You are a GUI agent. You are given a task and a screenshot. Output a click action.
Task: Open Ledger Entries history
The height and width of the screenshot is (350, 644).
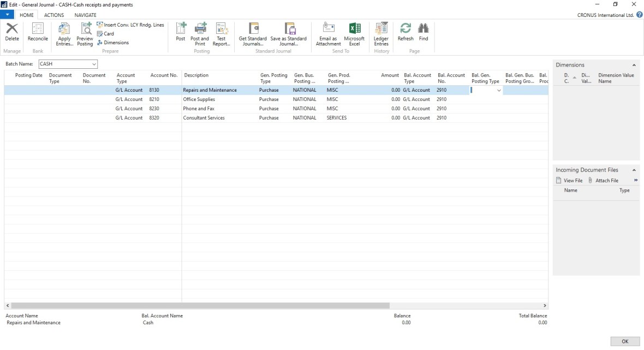coord(381,33)
